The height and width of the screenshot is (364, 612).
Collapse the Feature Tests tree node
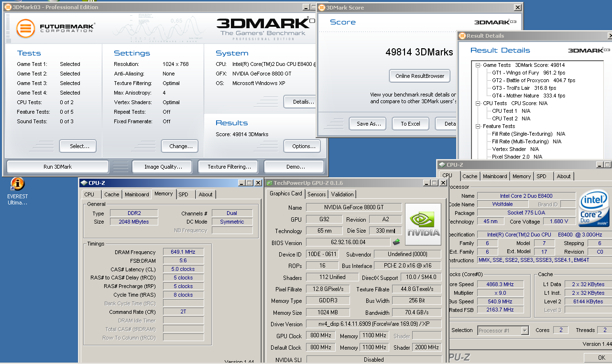pyautogui.click(x=478, y=126)
